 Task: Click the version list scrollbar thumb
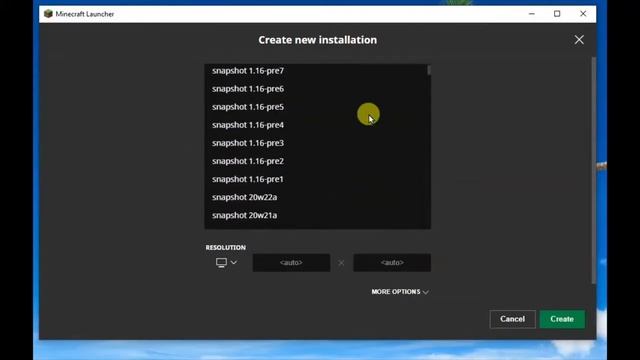click(429, 70)
